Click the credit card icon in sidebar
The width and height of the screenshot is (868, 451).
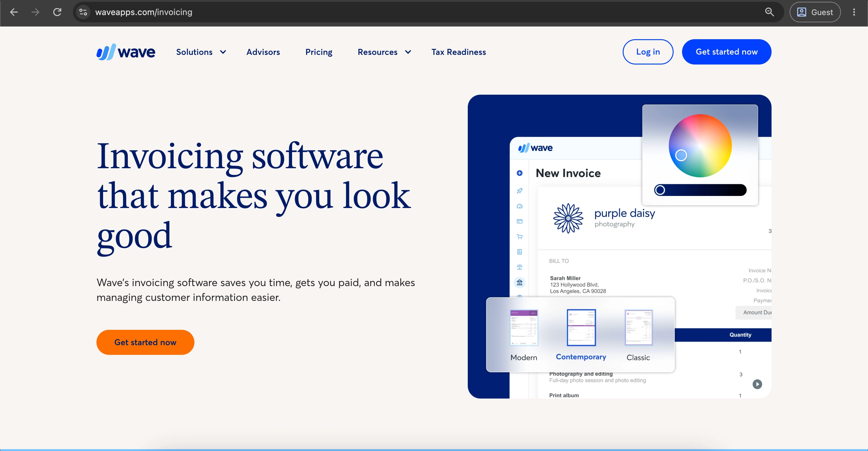click(520, 222)
